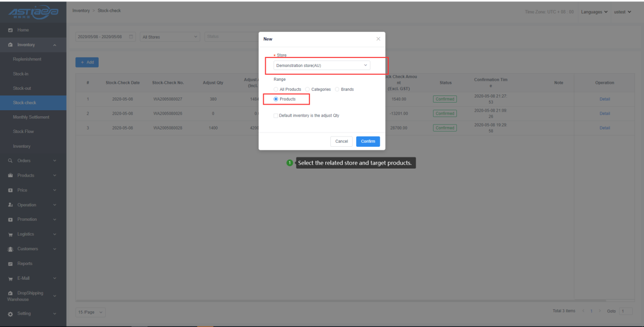This screenshot has width=644, height=327.
Task: Click the Home icon in sidebar
Action: pos(10,30)
